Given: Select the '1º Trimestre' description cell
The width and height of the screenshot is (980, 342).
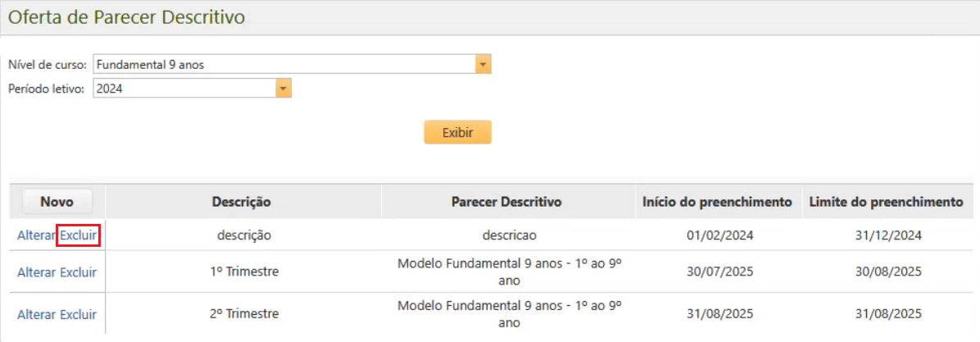Looking at the screenshot, I should [244, 272].
